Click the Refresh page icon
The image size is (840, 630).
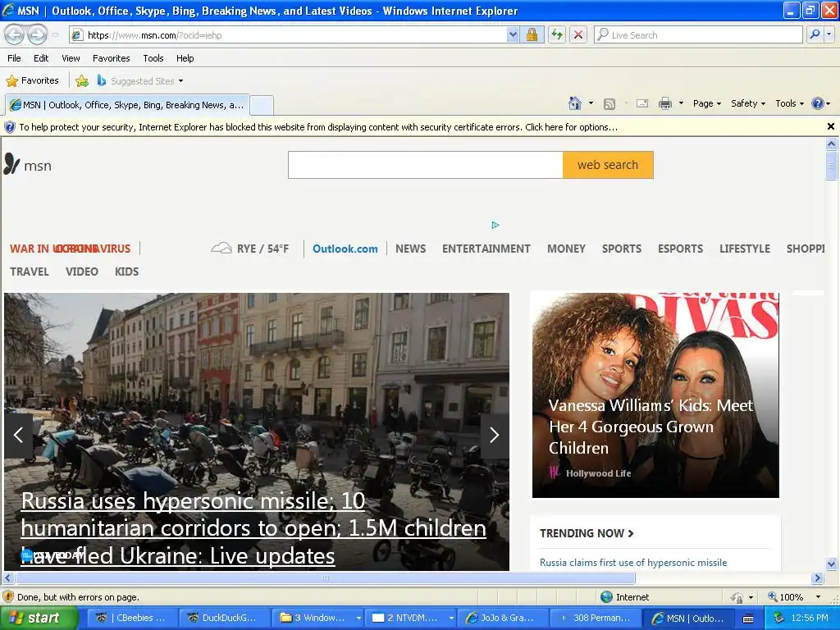pos(557,35)
